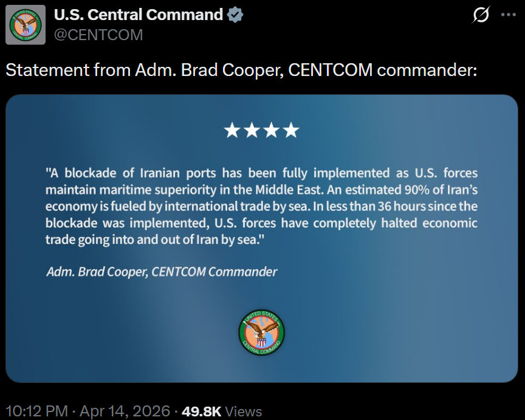This screenshot has width=525, height=420.
Task: Click the italic Adm. Brad Cooper signature line
Action: tap(162, 272)
